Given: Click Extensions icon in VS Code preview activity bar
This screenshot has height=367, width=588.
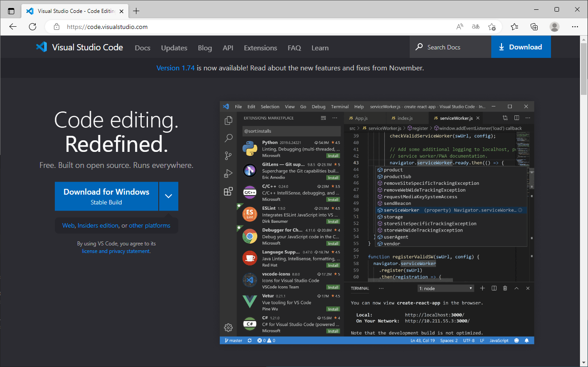Looking at the screenshot, I should tap(228, 192).
